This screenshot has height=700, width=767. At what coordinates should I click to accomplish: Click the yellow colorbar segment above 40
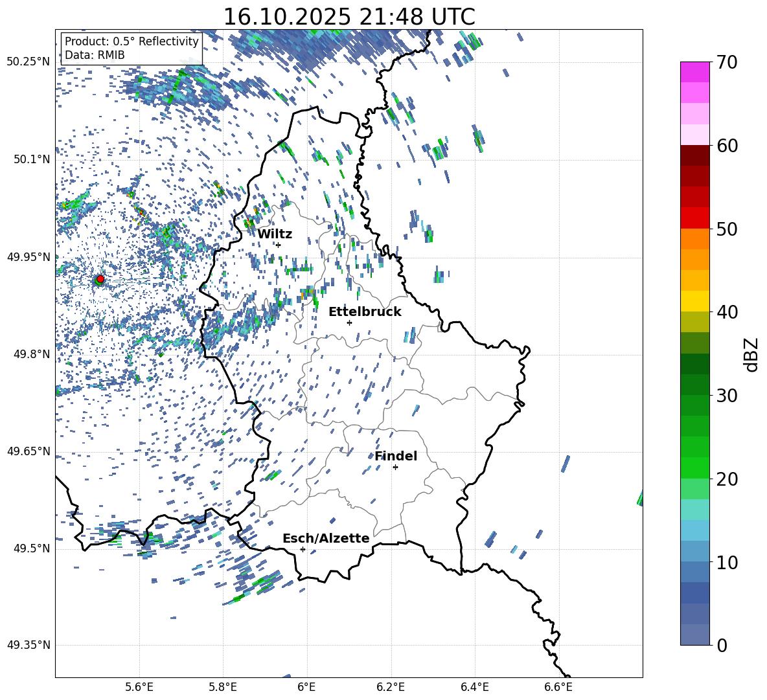pos(694,301)
